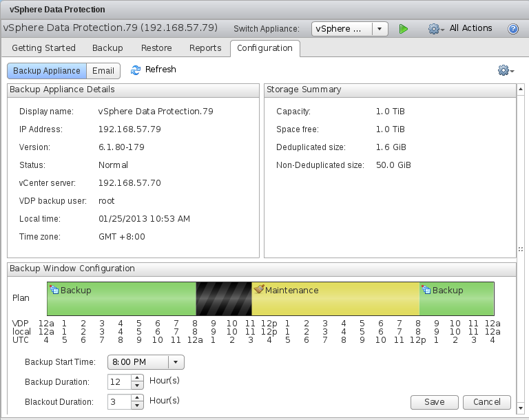Click Local time value 01/25/2013 10:53 AM

point(144,218)
